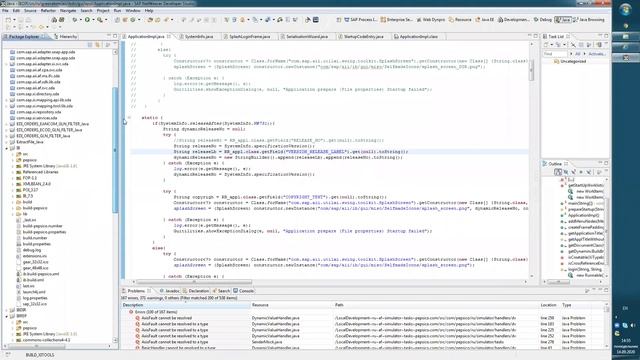Screen dimensions: 640x360
Task: Toggle Hide Static Members in Outline toolbar
Action: (x=573, y=172)
